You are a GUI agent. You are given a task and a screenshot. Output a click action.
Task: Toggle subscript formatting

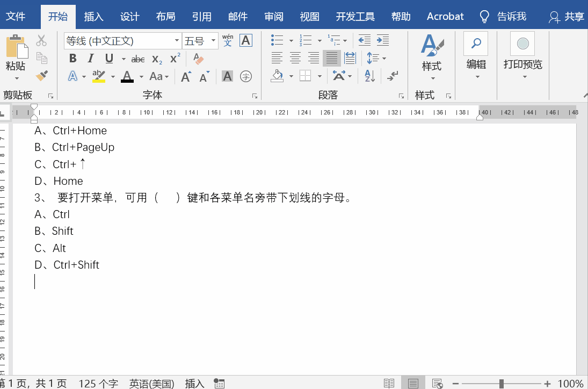point(156,59)
